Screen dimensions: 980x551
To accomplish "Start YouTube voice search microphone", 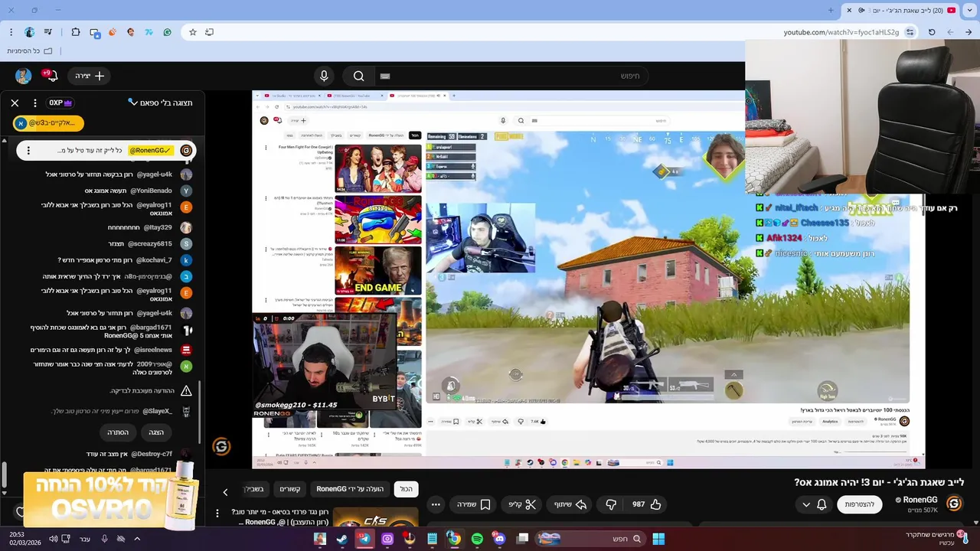I will pos(324,76).
